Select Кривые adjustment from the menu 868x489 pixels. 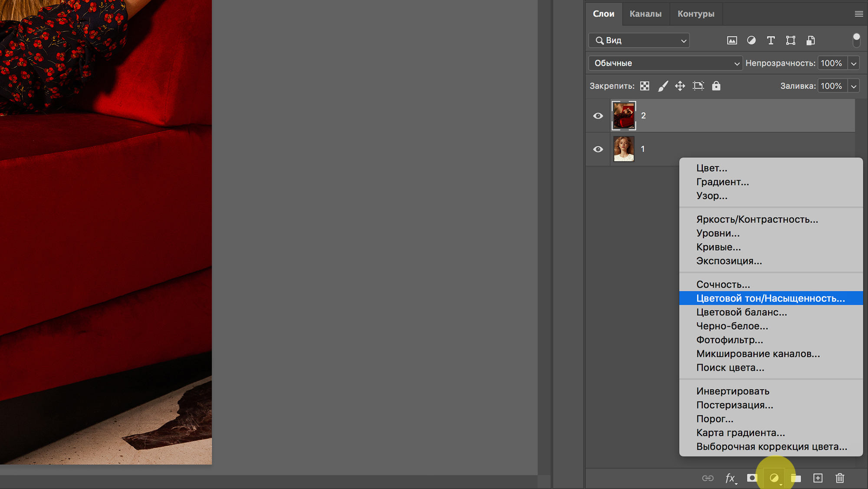[x=718, y=247]
